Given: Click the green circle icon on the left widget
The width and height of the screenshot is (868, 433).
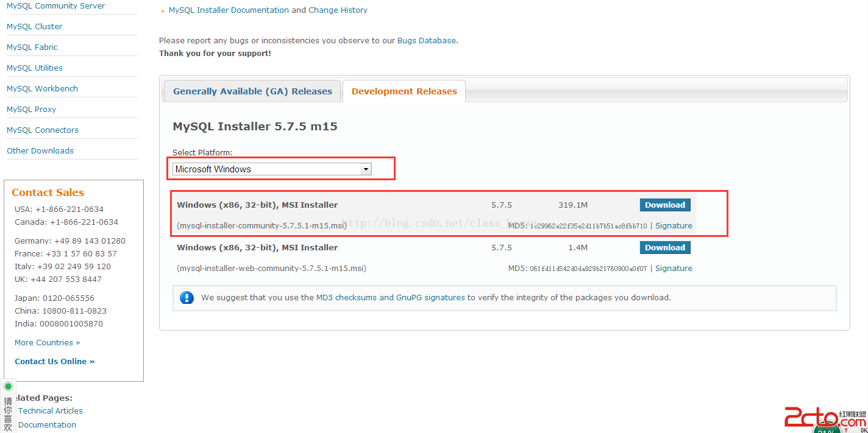Looking at the screenshot, I should point(8,386).
